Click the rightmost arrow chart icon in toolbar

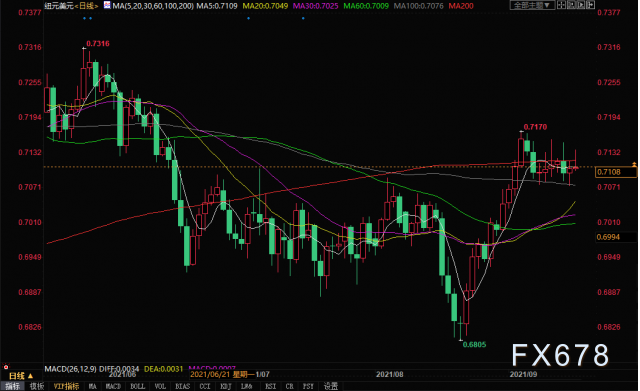590,5
